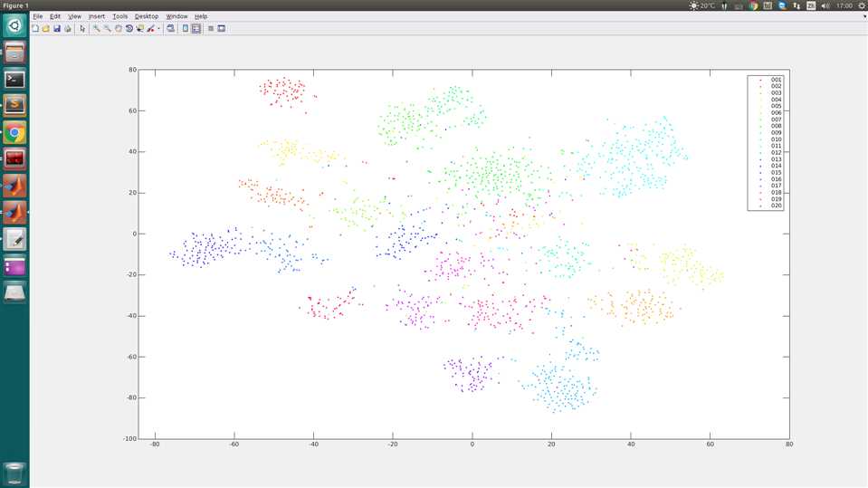Open the Trash in dock
Viewport: 868px width, 488px height.
(14, 474)
